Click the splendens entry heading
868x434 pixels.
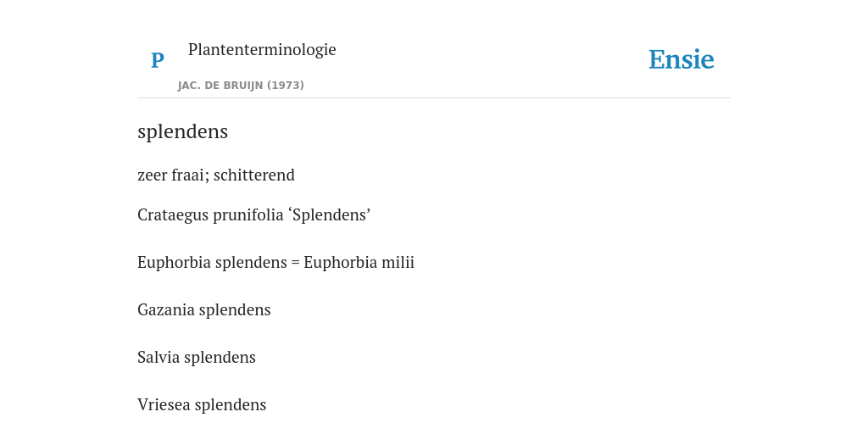(183, 131)
